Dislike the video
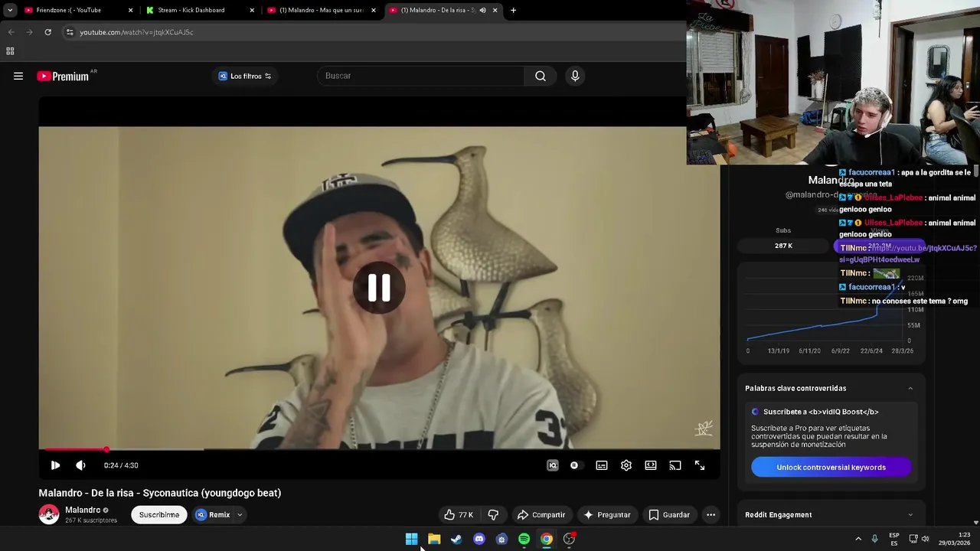Image resolution: width=980 pixels, height=551 pixels. coord(493,515)
